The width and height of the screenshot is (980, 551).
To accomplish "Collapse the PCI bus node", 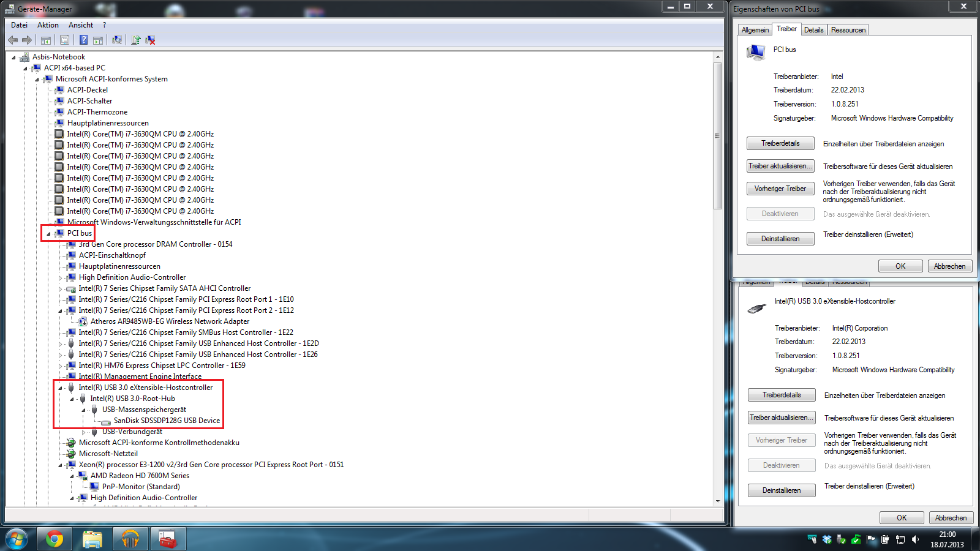I will 48,234.
